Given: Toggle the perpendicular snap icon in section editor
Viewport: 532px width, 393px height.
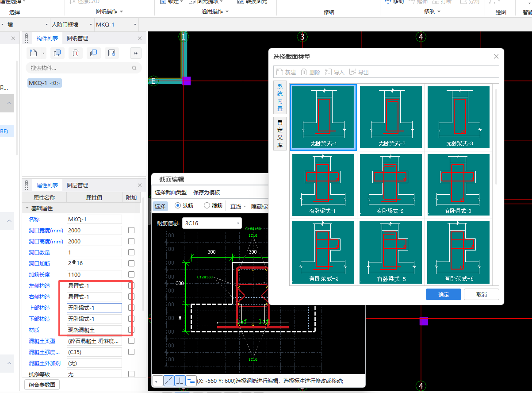Looking at the screenshot, I should coord(180,380).
